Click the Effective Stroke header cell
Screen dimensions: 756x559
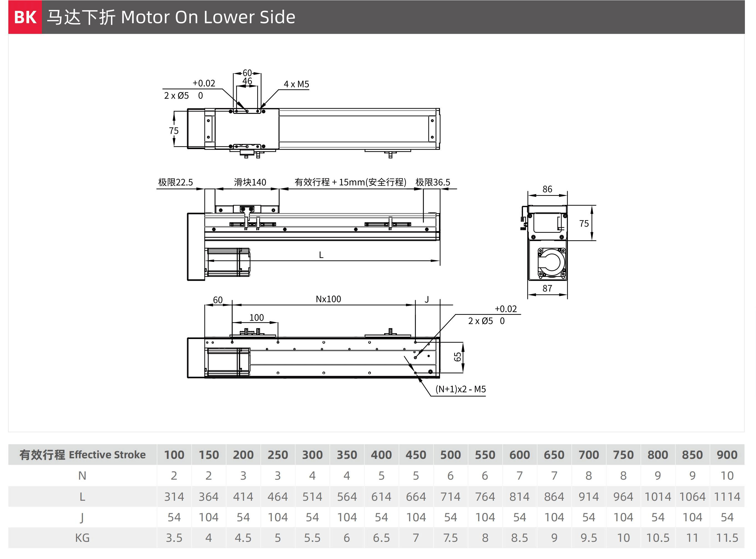(x=83, y=454)
